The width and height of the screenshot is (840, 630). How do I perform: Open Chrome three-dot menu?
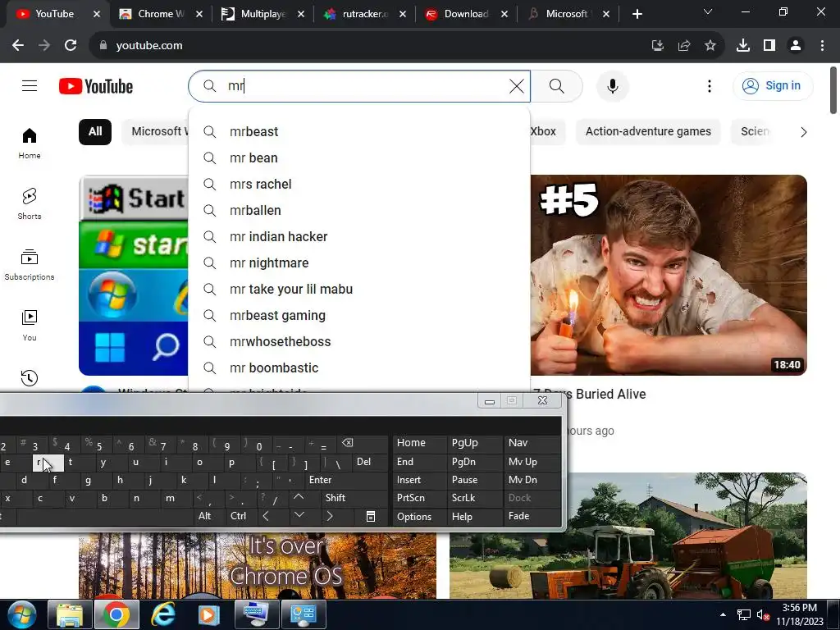coord(822,46)
